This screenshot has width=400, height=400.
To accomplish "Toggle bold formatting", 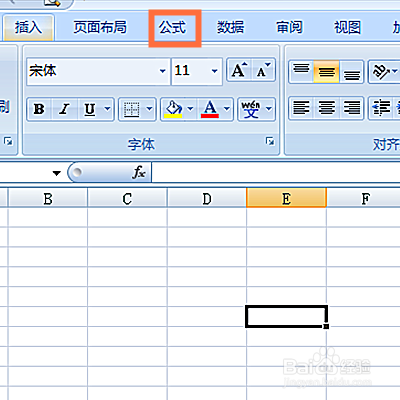I will [x=39, y=109].
